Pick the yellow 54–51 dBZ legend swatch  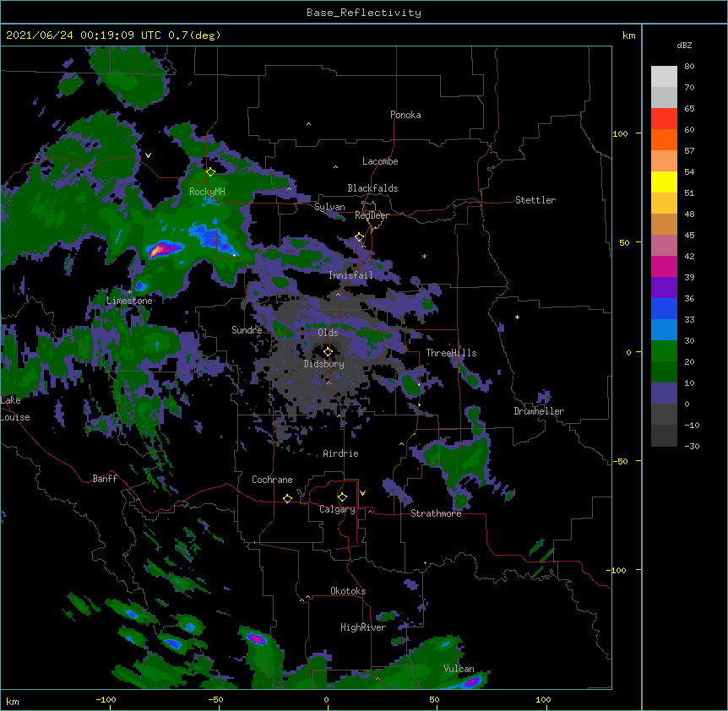point(664,182)
